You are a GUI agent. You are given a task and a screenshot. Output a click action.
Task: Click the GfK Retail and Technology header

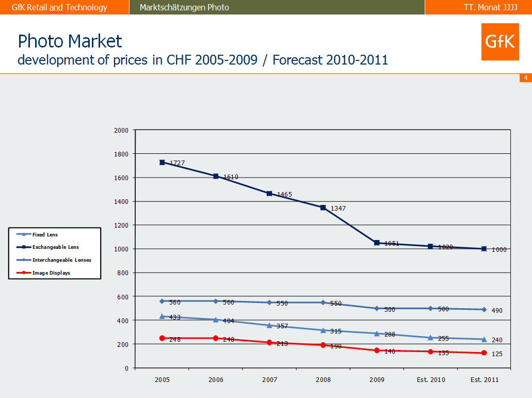(x=59, y=7)
